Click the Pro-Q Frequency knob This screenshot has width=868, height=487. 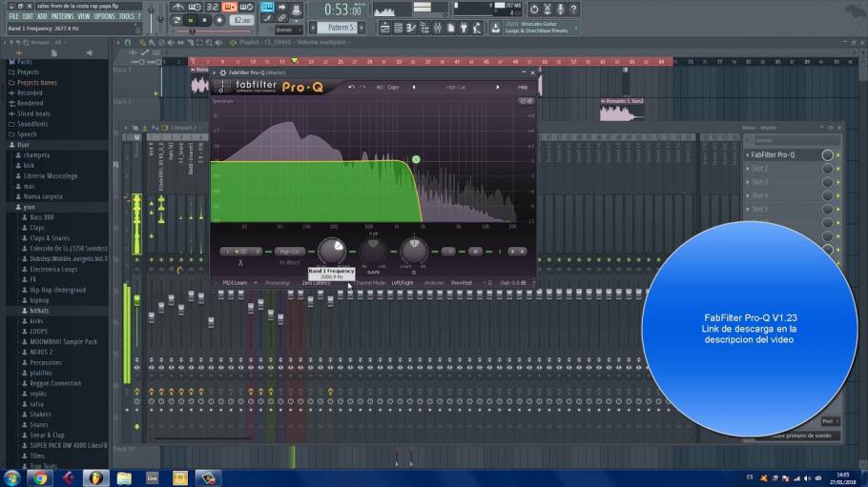pyautogui.click(x=332, y=251)
